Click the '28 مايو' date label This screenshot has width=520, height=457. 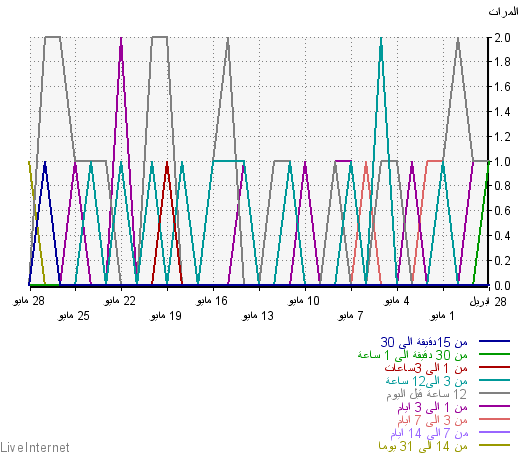click(x=29, y=301)
